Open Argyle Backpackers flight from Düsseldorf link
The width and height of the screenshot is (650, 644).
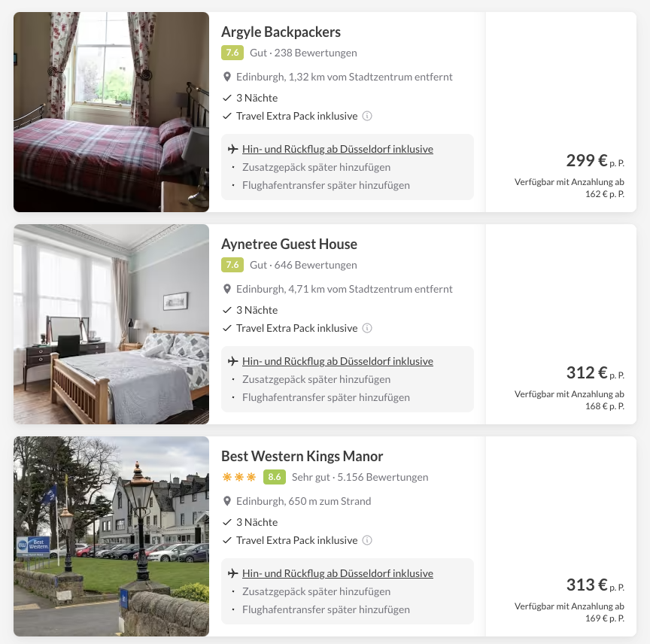pos(338,149)
